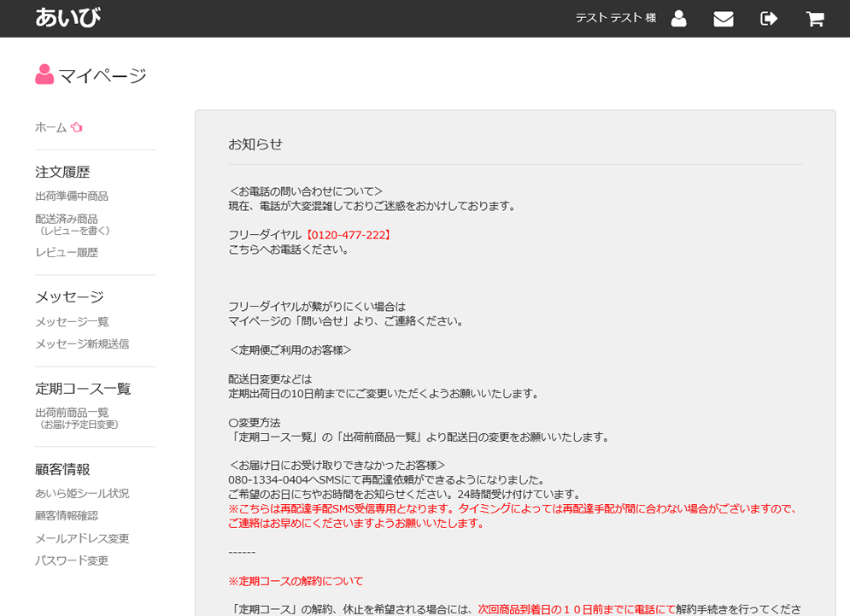Open 配送済み商品 (レビューを書く) link
Viewport: 850px width, 616px height.
[x=73, y=225]
